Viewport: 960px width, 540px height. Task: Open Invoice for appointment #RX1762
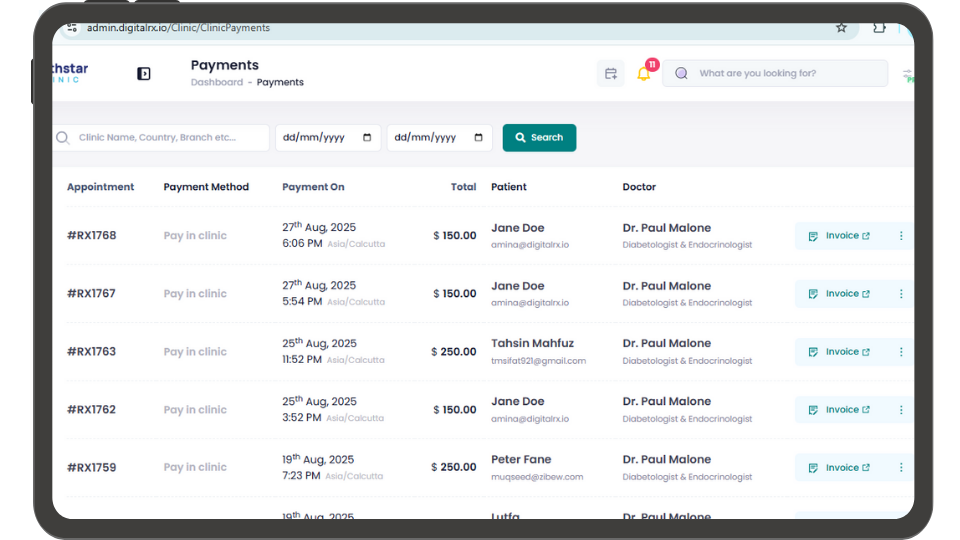pyautogui.click(x=840, y=410)
